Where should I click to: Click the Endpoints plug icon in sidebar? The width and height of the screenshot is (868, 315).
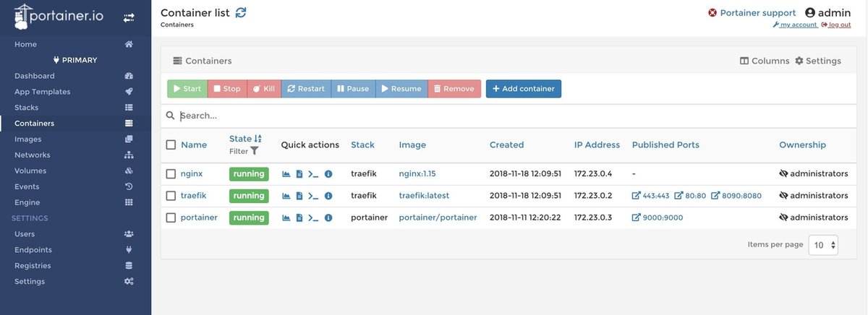click(129, 250)
